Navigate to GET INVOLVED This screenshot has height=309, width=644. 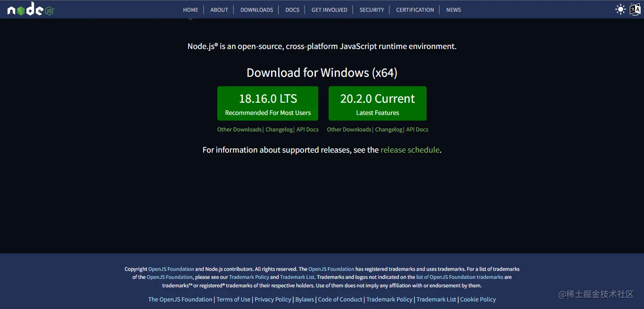pyautogui.click(x=329, y=9)
